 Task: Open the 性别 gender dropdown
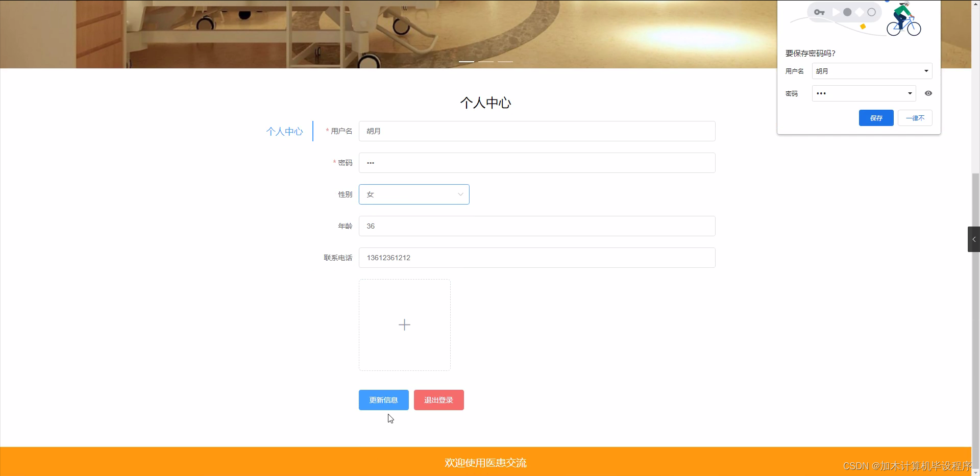point(414,194)
